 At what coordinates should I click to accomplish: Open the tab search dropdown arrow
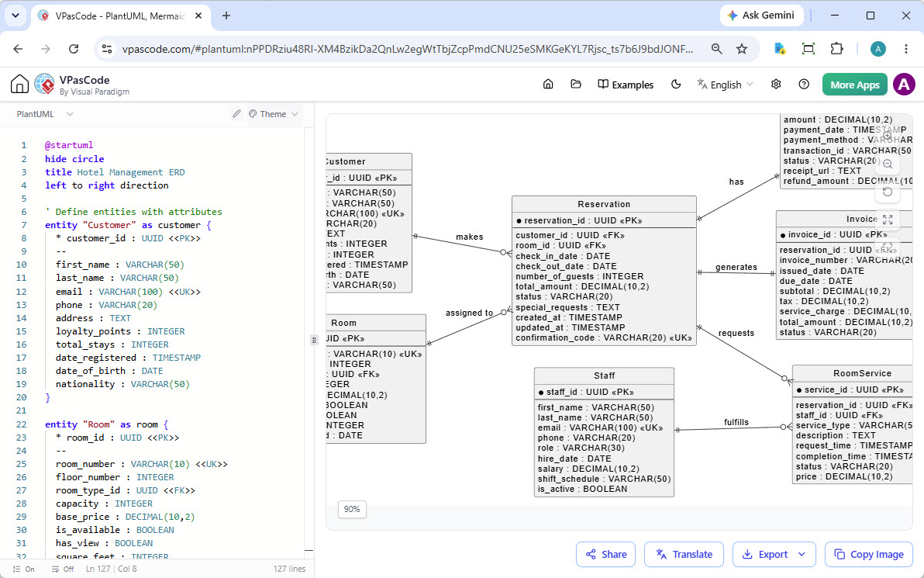pos(16,16)
